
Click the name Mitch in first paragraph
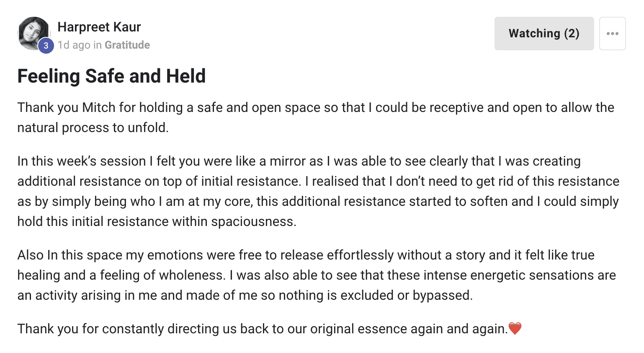click(99, 107)
